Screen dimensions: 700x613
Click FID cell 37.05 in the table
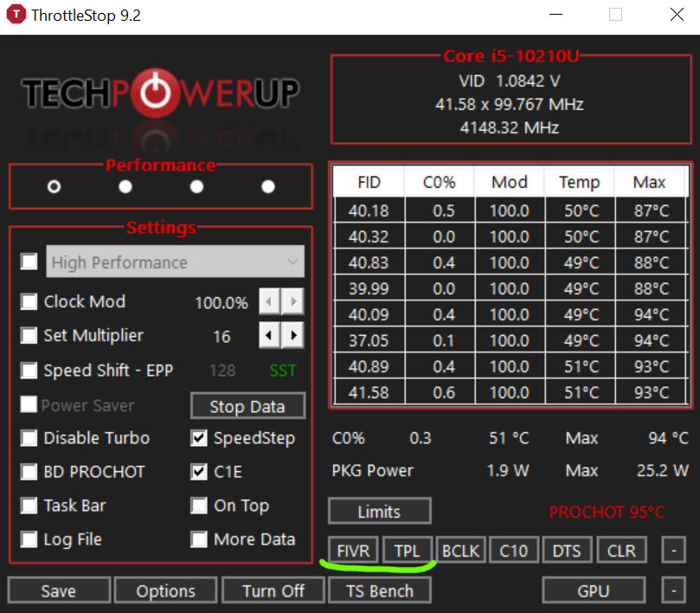click(x=369, y=340)
